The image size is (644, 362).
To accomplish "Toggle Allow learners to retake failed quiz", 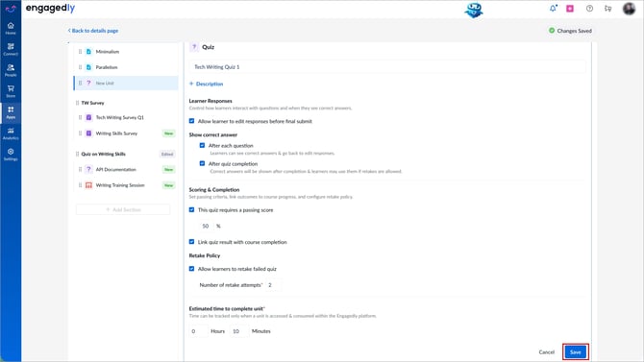I will click(191, 269).
